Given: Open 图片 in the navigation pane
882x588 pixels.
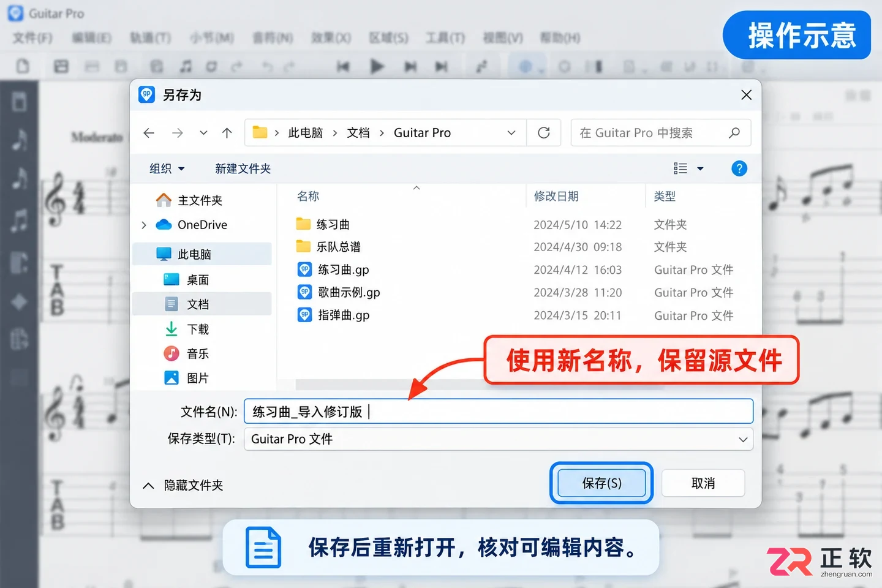Looking at the screenshot, I should (186, 378).
